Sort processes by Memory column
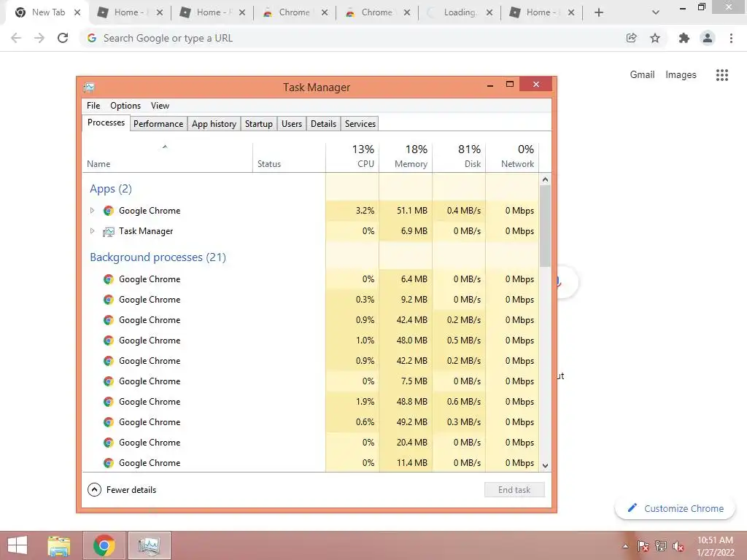The height and width of the screenshot is (560, 747). tap(406, 157)
